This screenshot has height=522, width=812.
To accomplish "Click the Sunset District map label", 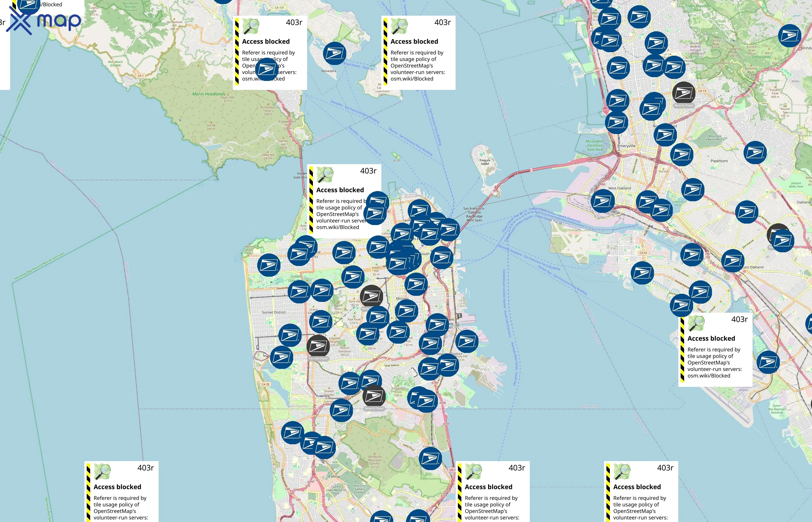I will click(x=274, y=312).
